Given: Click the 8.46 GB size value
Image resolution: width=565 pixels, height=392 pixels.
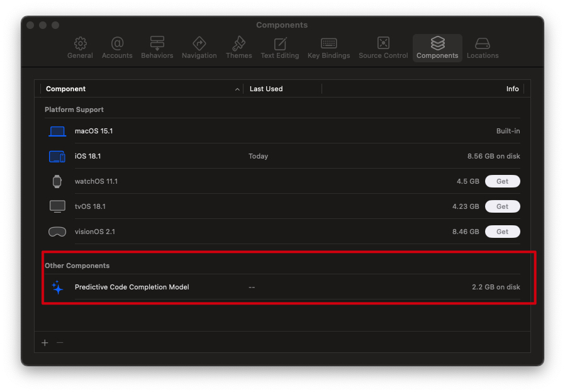Looking at the screenshot, I should (x=466, y=232).
